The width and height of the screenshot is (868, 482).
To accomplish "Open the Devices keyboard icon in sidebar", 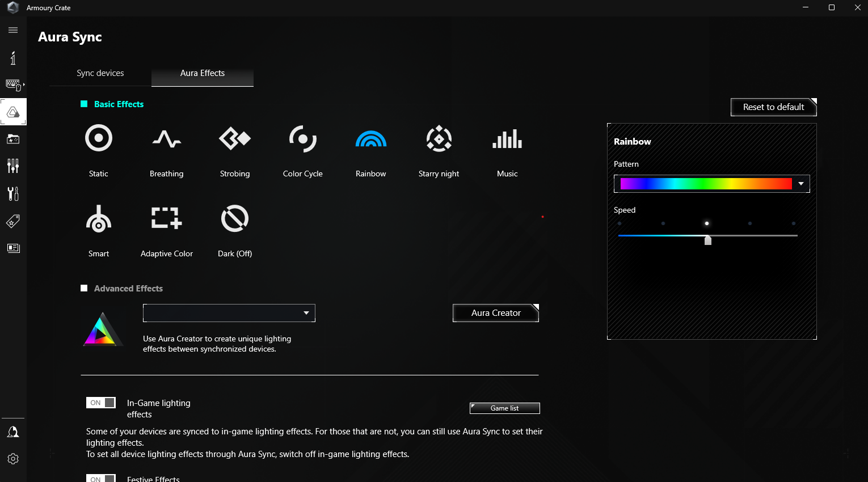I will point(13,85).
